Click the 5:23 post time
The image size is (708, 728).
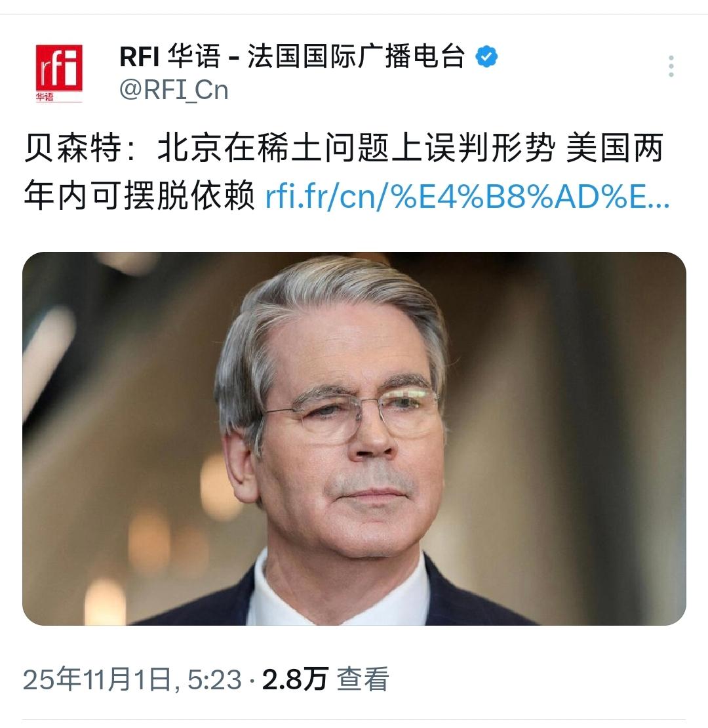[214, 679]
